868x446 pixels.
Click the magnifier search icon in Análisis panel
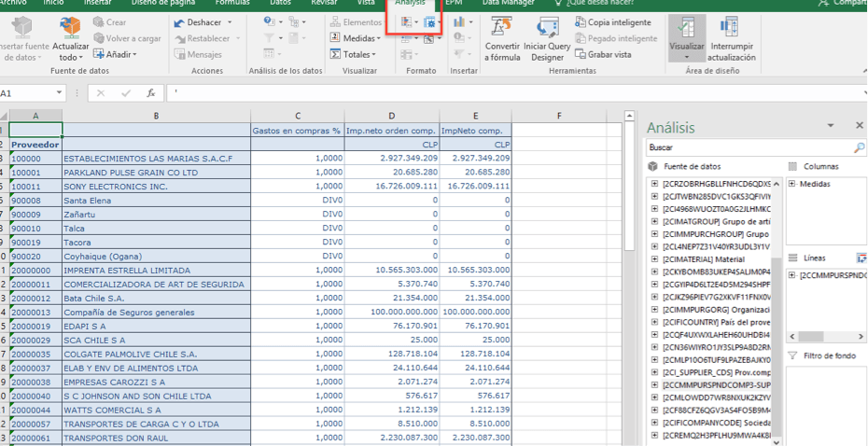click(x=860, y=147)
